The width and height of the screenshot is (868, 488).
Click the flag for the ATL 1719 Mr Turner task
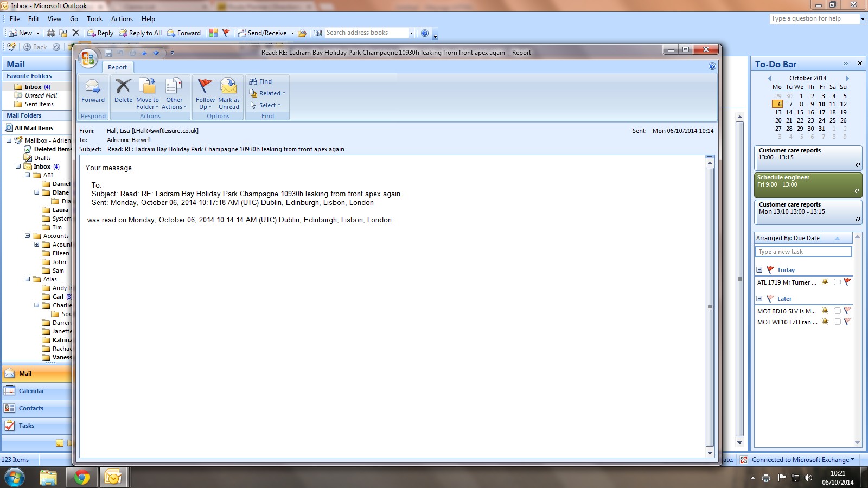coord(847,282)
